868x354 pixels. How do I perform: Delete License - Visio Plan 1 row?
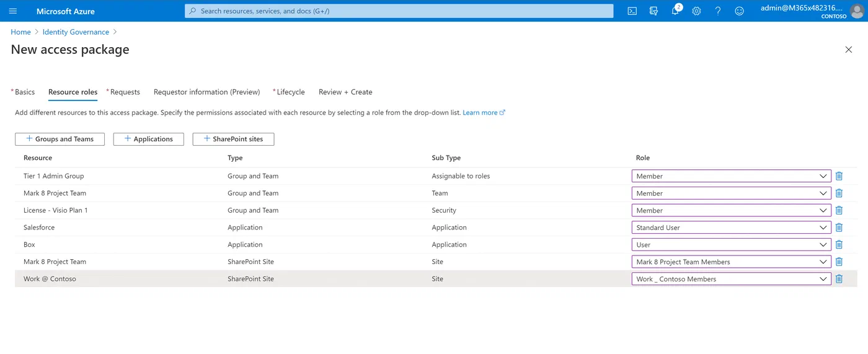tap(839, 210)
